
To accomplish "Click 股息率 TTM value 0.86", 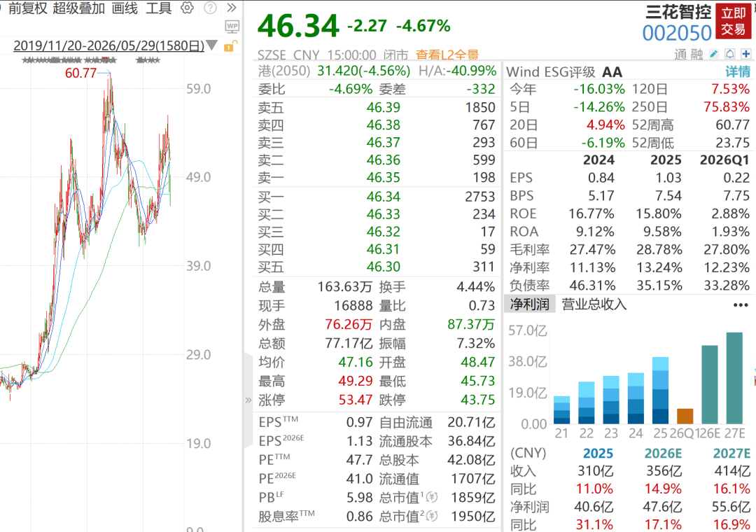I will (x=359, y=517).
